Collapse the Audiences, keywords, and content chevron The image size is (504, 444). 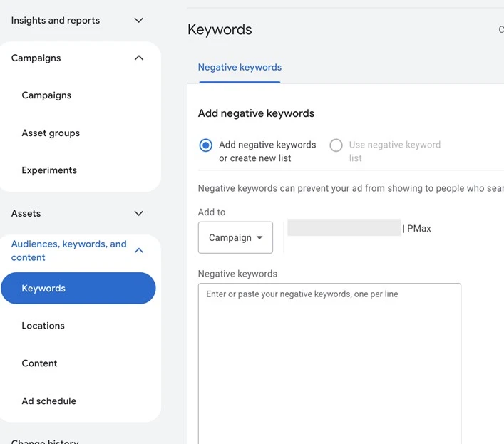click(139, 251)
